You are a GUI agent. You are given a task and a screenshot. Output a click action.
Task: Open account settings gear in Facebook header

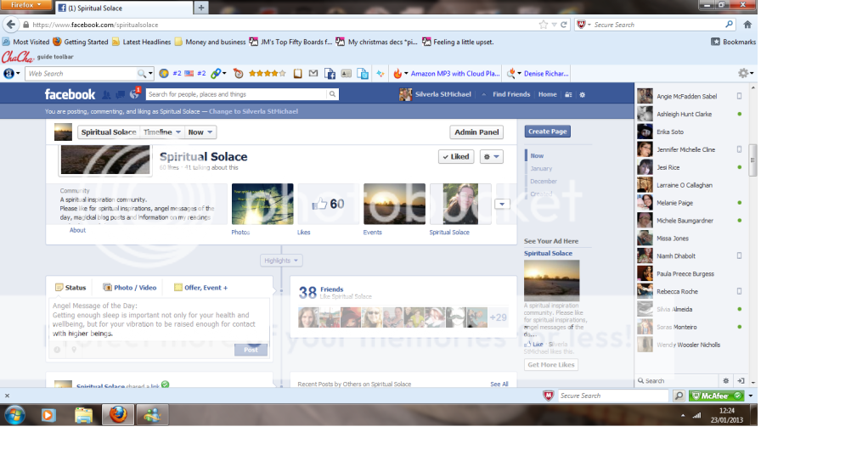pos(583,94)
